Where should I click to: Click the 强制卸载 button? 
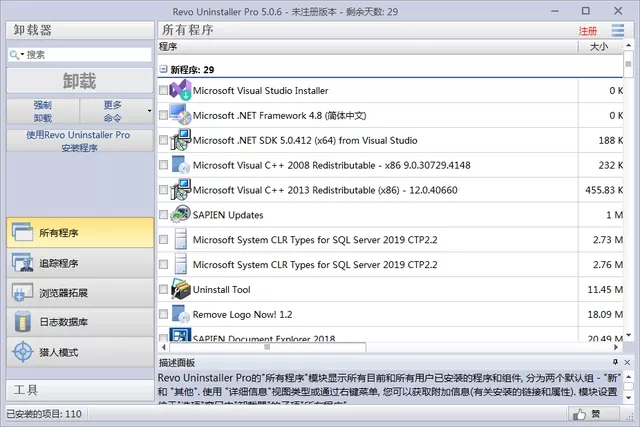(x=43, y=111)
